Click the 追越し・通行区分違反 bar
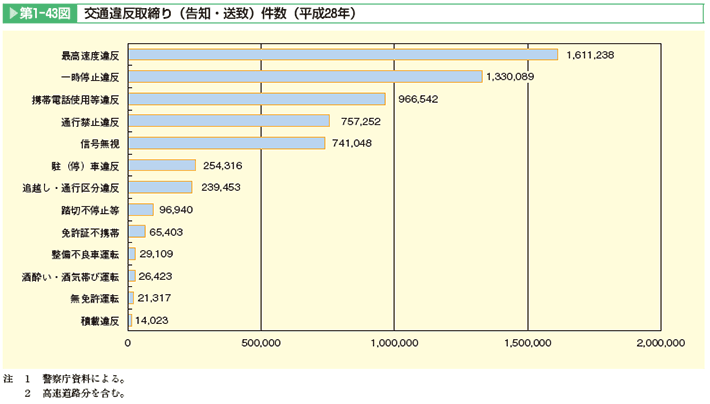The width and height of the screenshot is (710, 404). [160, 187]
